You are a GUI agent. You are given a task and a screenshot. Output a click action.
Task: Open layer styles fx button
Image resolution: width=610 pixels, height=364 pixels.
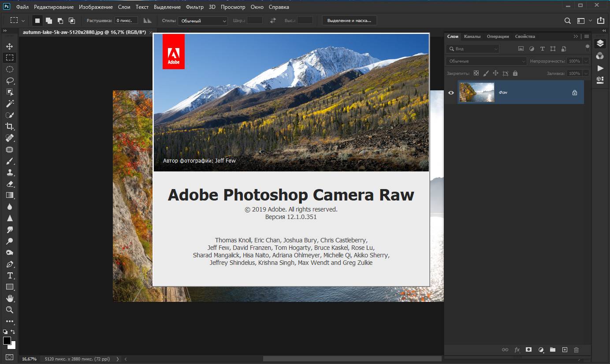(517, 350)
